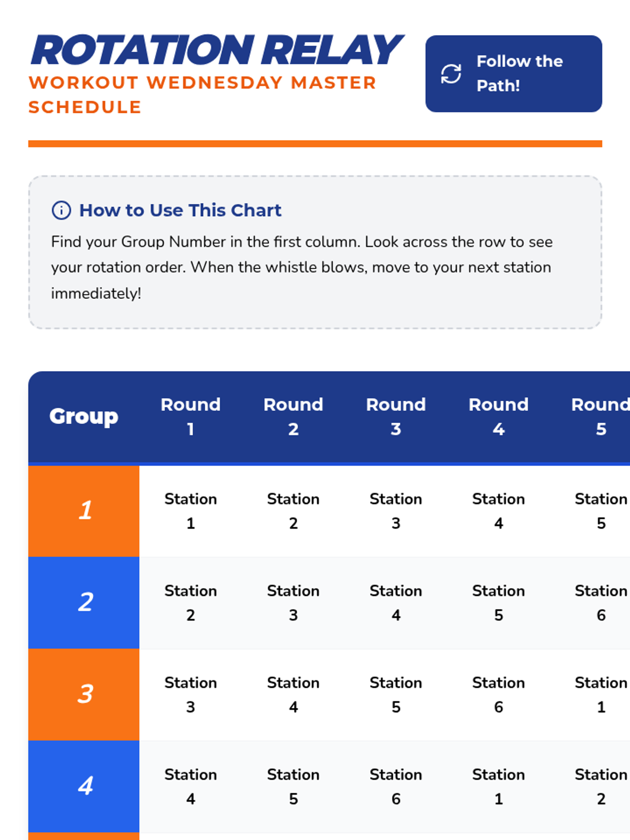Click Group 2 Round 3 Station 4 cell

(x=396, y=603)
